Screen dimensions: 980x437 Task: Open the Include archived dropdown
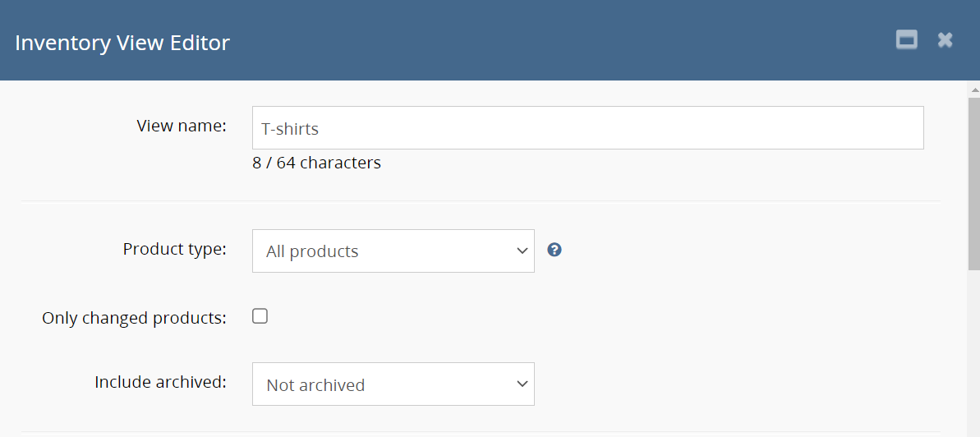[x=393, y=384]
